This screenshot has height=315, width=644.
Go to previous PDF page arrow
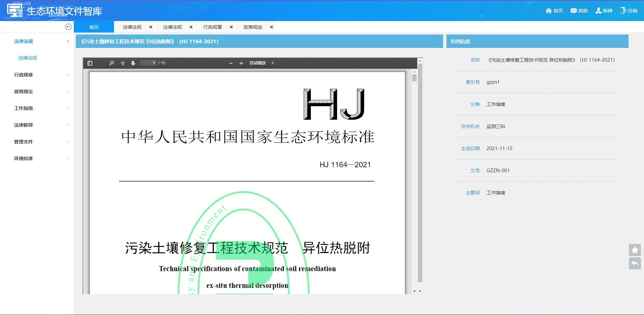[x=123, y=63]
